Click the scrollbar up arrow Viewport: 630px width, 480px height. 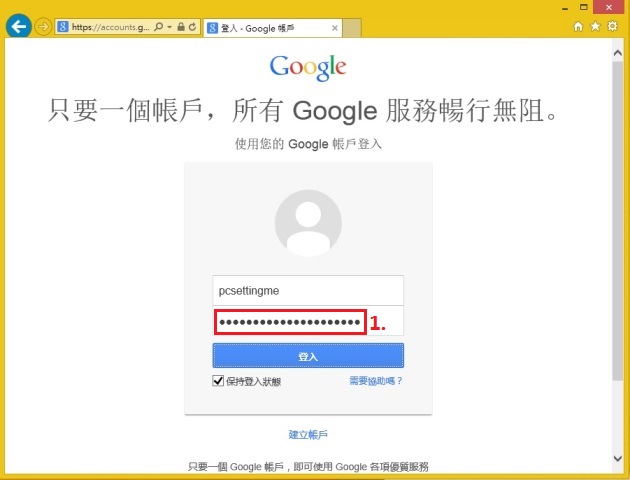click(618, 53)
